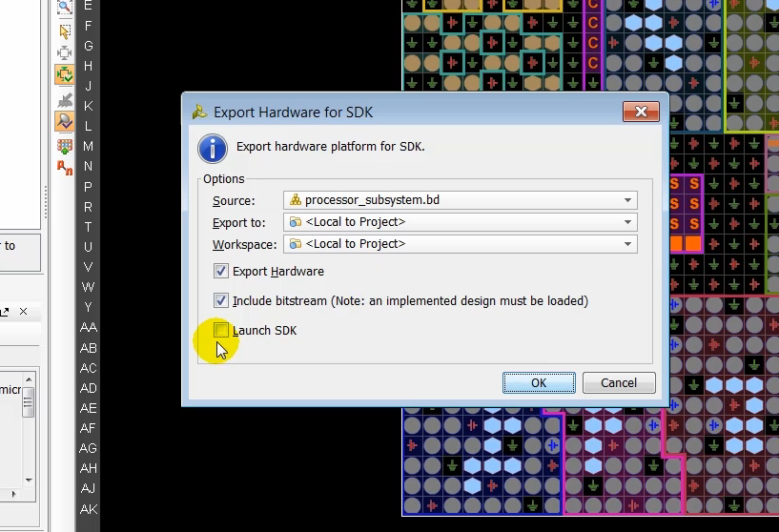Click the blue info icon in dialog

[x=213, y=149]
